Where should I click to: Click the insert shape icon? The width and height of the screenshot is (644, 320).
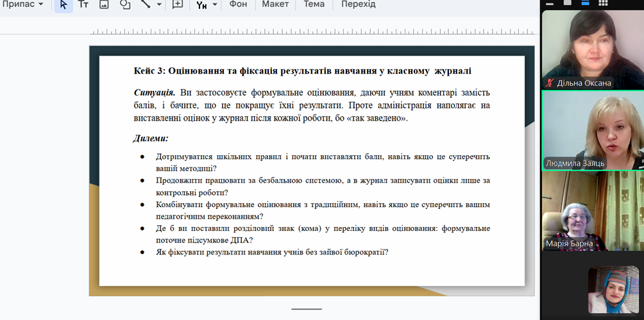[125, 4]
